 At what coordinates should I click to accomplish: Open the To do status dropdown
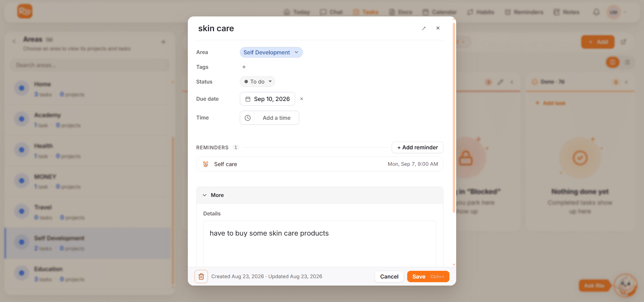(x=257, y=82)
